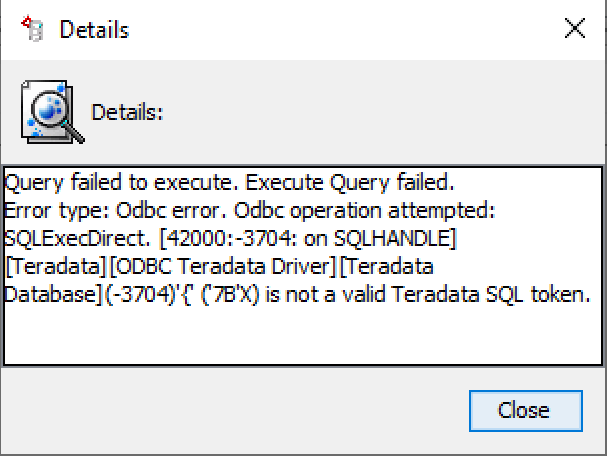
Task: Click the word 'SQLHANDLE]' in the message
Action: click(x=395, y=239)
